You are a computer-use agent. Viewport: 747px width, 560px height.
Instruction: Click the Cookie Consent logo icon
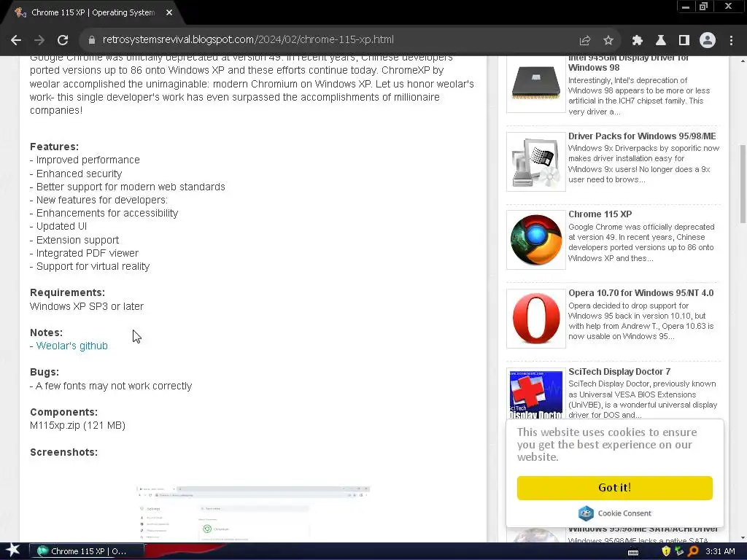586,513
